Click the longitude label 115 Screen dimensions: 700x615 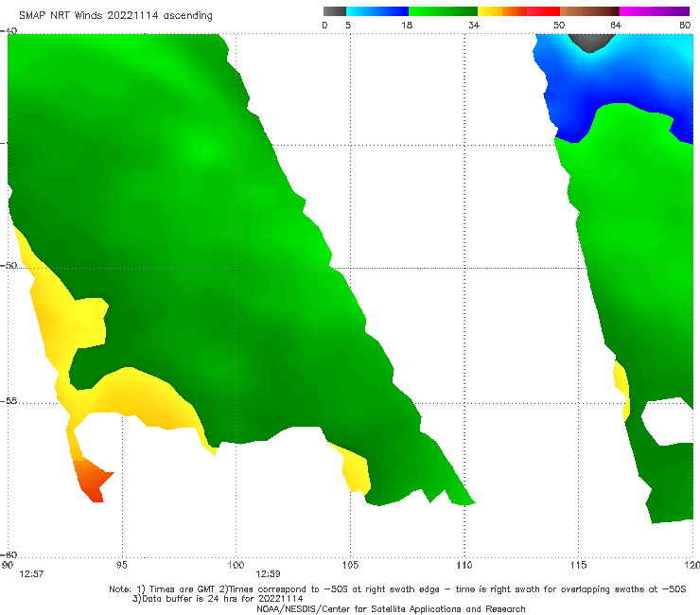pos(579,566)
